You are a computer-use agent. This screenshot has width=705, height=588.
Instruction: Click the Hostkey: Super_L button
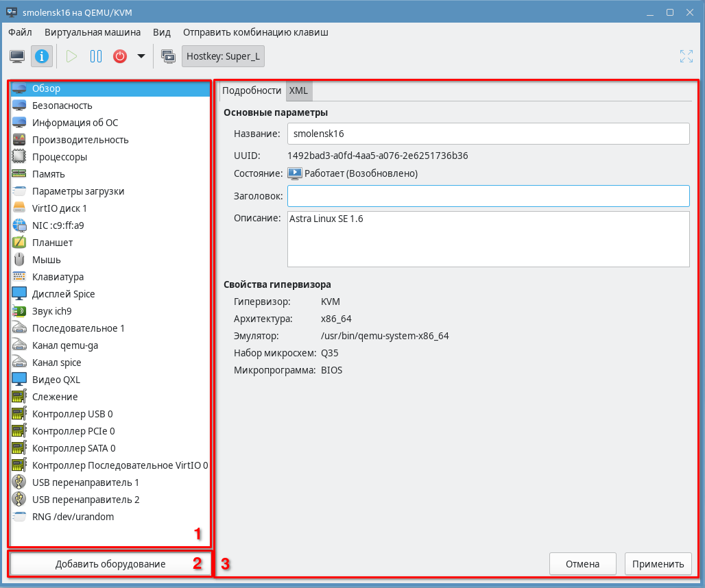tap(223, 56)
